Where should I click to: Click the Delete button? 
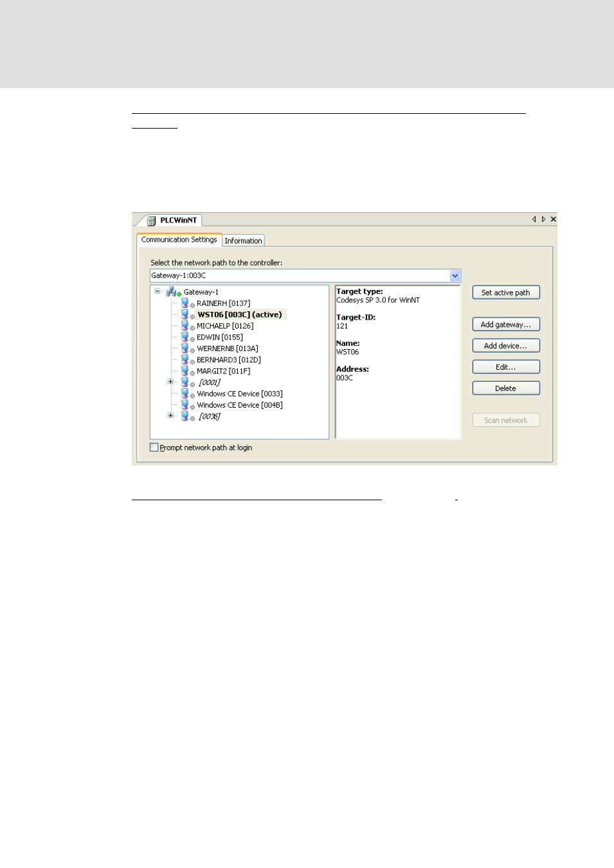coord(506,388)
